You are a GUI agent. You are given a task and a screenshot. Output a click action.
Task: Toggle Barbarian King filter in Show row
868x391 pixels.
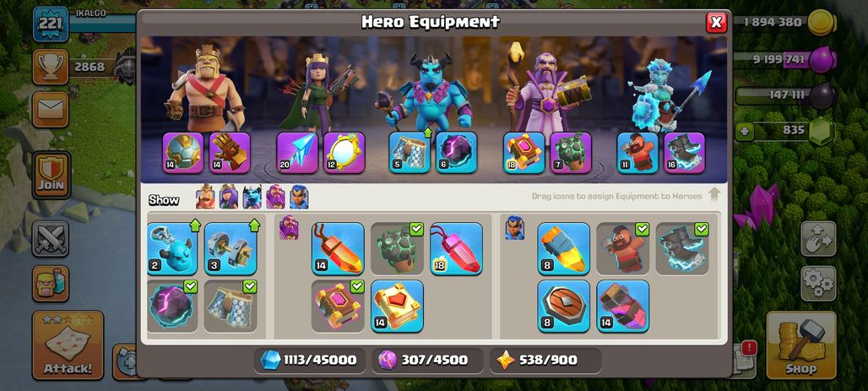[205, 197]
